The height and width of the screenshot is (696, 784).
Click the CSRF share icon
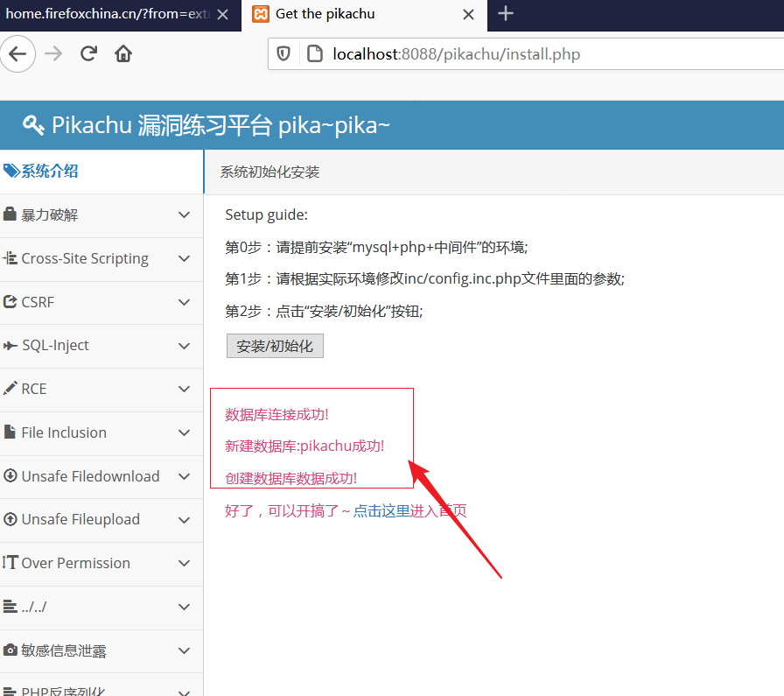[x=10, y=302]
